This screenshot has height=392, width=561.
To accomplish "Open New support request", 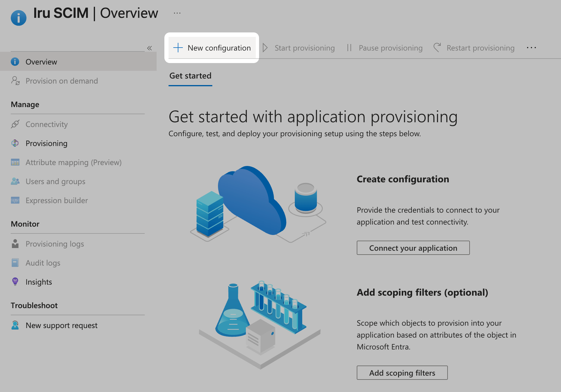I will pos(62,325).
